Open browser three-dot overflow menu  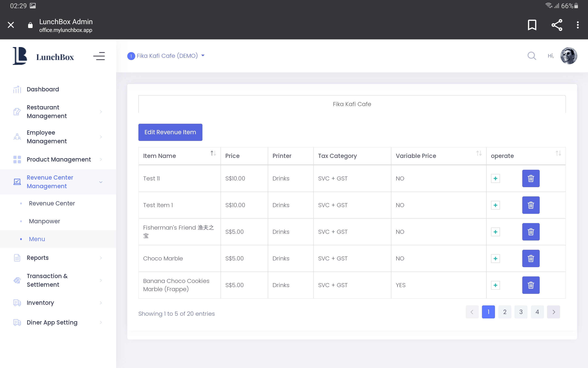pyautogui.click(x=577, y=25)
